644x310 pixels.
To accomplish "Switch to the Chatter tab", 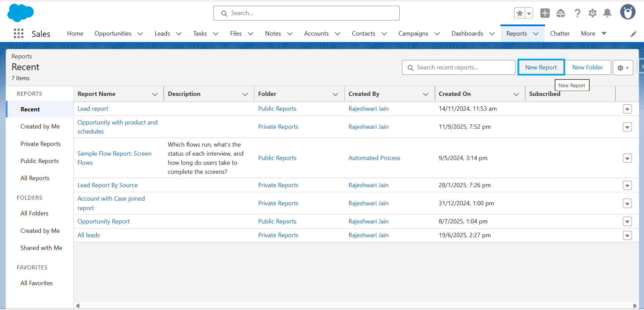I will (x=559, y=34).
